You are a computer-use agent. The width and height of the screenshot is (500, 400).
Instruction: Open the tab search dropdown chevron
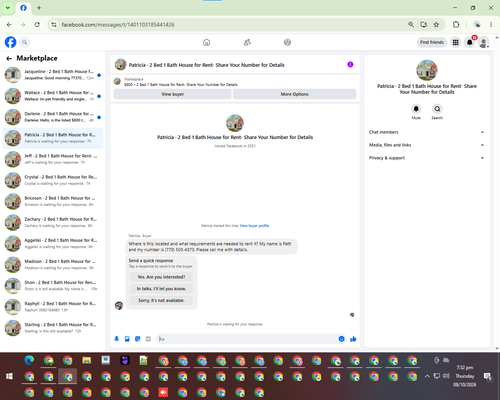click(x=8, y=7)
